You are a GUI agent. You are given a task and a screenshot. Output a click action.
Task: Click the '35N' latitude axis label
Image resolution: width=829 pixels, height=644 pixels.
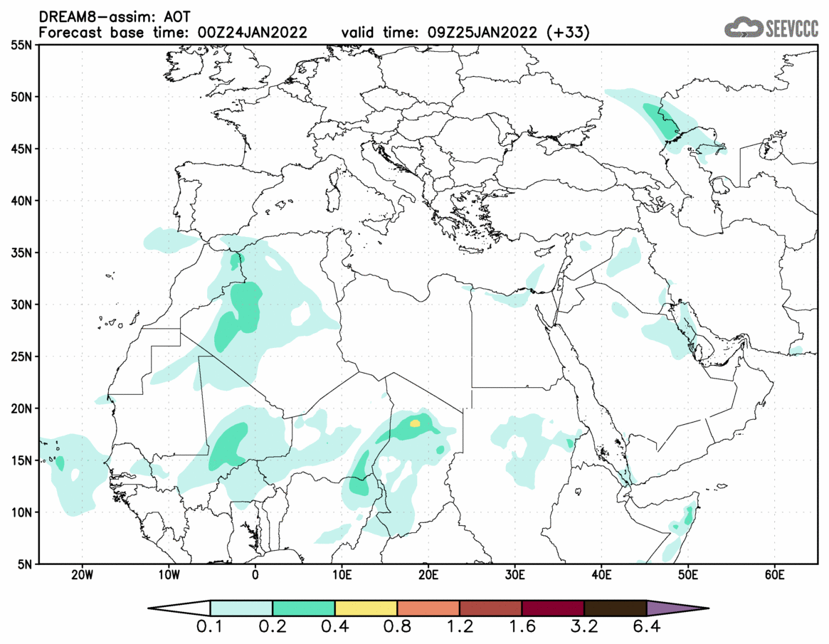(x=21, y=253)
